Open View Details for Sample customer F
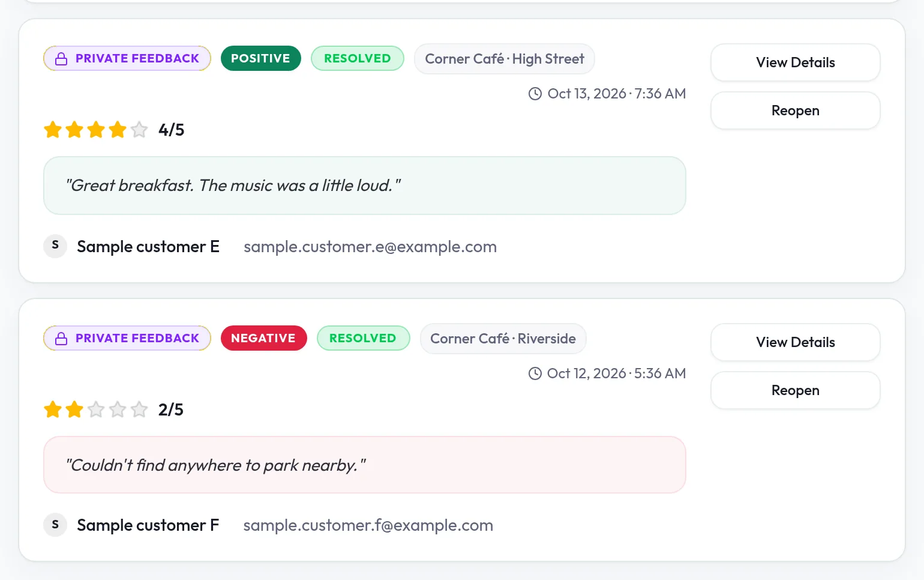Image resolution: width=924 pixels, height=580 pixels. click(x=795, y=342)
